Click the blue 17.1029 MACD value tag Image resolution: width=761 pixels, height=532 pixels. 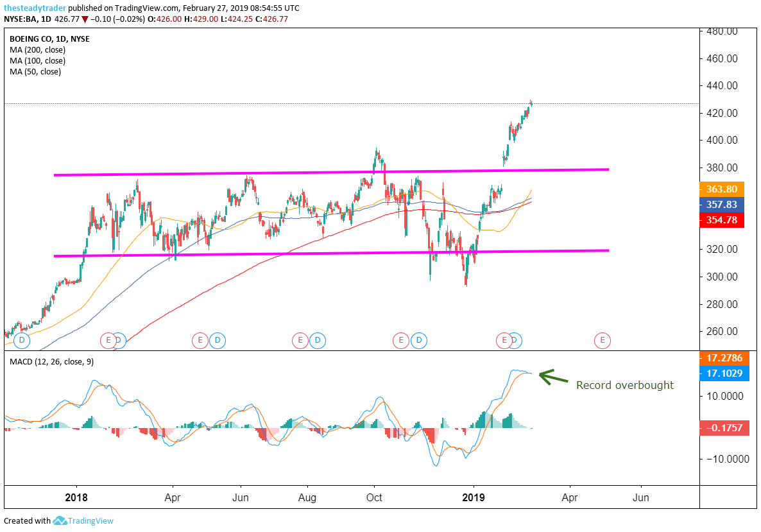pyautogui.click(x=724, y=373)
